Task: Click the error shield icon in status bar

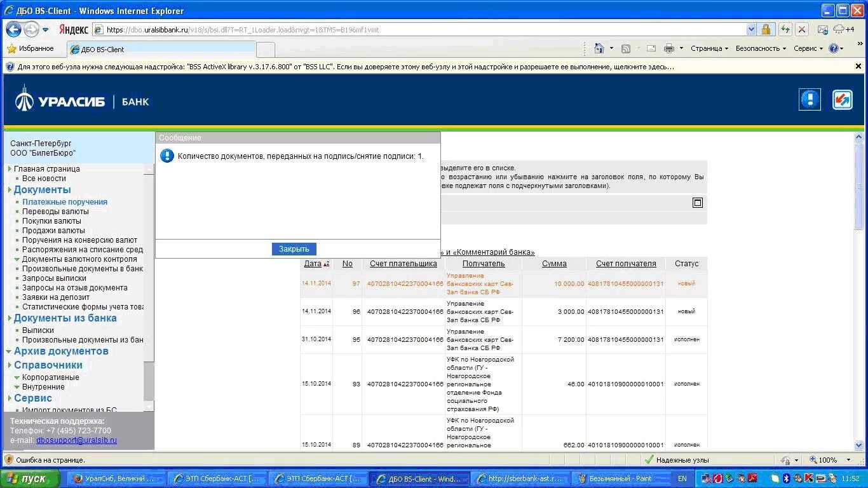Action: (x=9, y=459)
